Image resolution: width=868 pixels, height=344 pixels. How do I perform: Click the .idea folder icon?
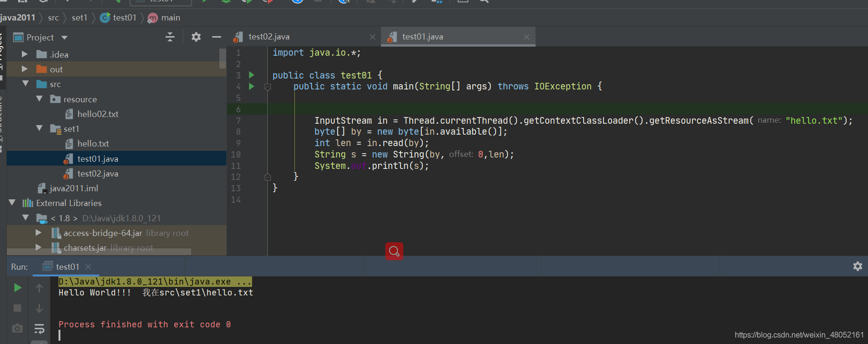pos(41,54)
